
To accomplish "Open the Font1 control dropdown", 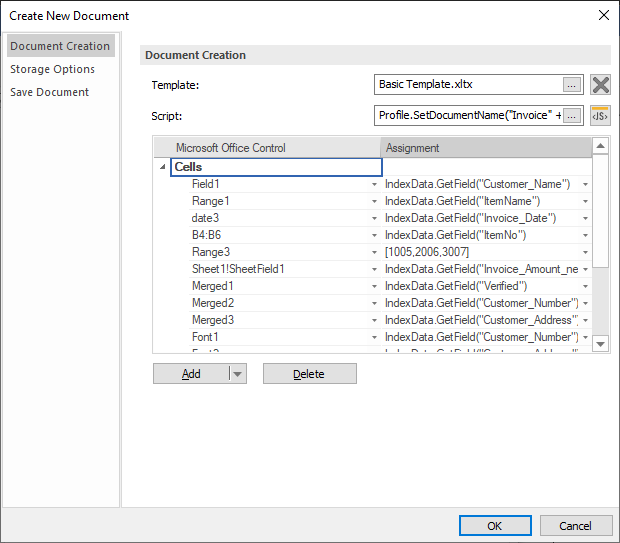I will (x=374, y=337).
